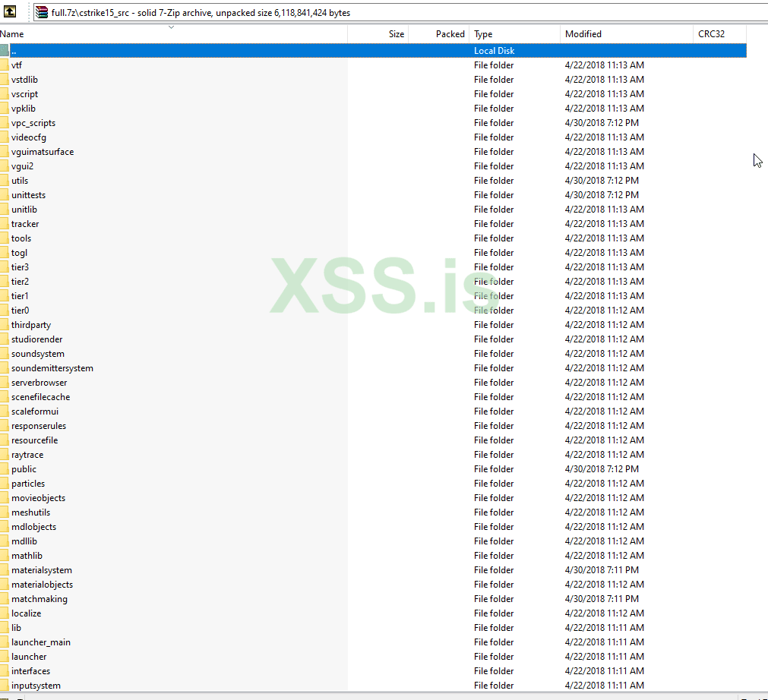Click the tools folder icon
768x700 pixels.
(x=5, y=238)
